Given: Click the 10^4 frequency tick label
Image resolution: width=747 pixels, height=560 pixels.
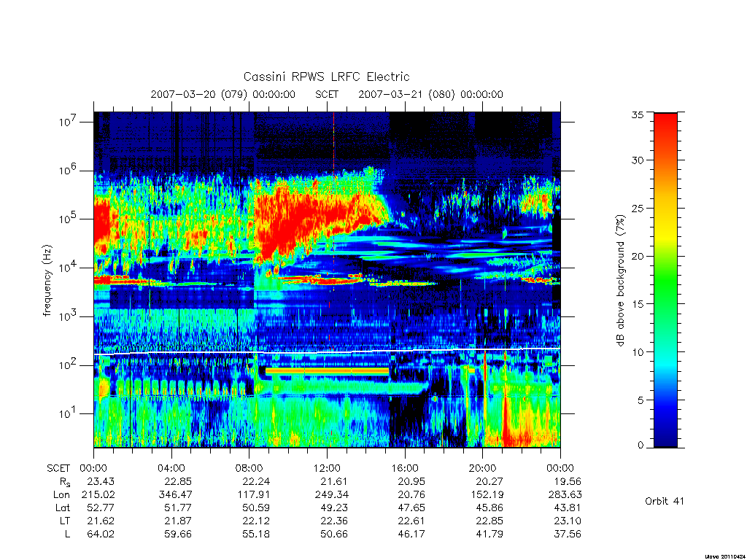Looking at the screenshot, I should click(68, 267).
